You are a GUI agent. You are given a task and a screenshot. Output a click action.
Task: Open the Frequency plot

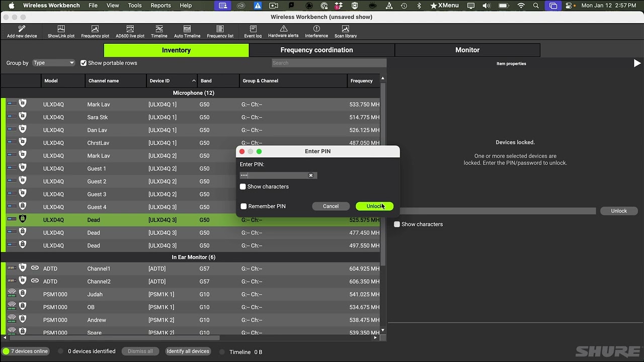coord(95,32)
